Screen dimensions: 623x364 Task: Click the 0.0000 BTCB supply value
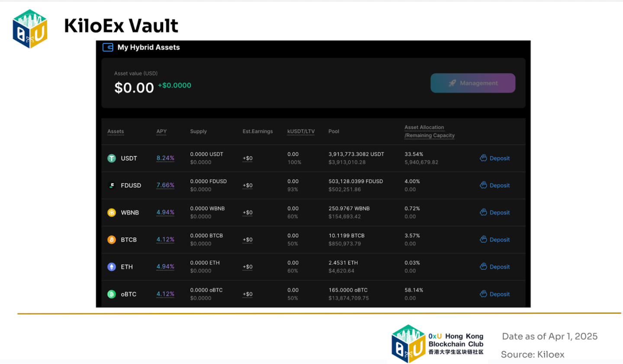point(206,236)
